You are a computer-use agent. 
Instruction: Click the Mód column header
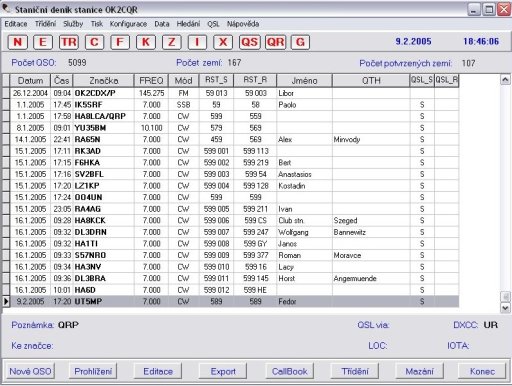tap(183, 81)
